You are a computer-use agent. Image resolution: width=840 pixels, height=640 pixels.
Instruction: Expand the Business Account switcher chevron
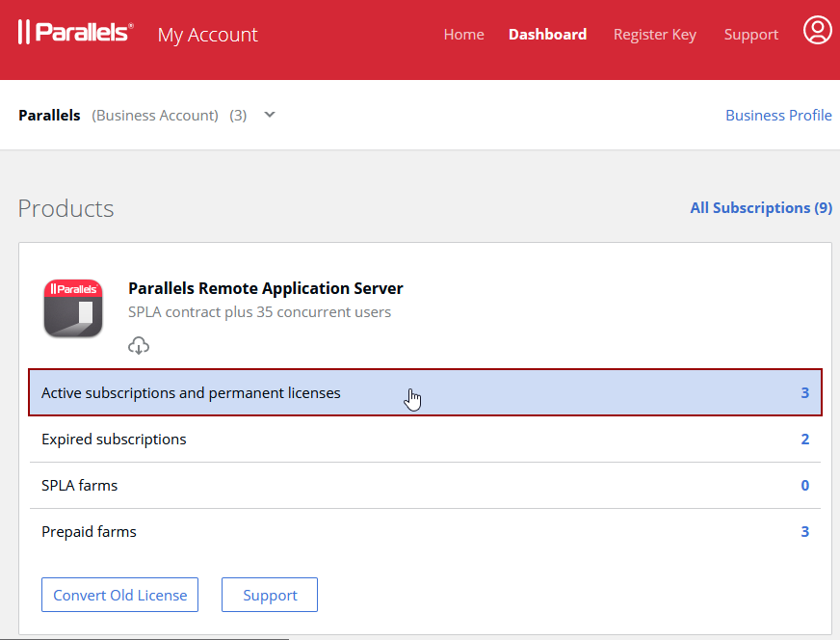[270, 115]
